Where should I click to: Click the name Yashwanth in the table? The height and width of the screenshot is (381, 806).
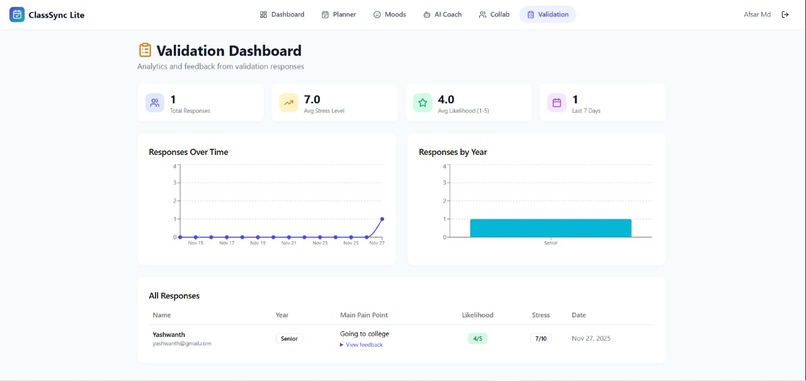(x=169, y=334)
